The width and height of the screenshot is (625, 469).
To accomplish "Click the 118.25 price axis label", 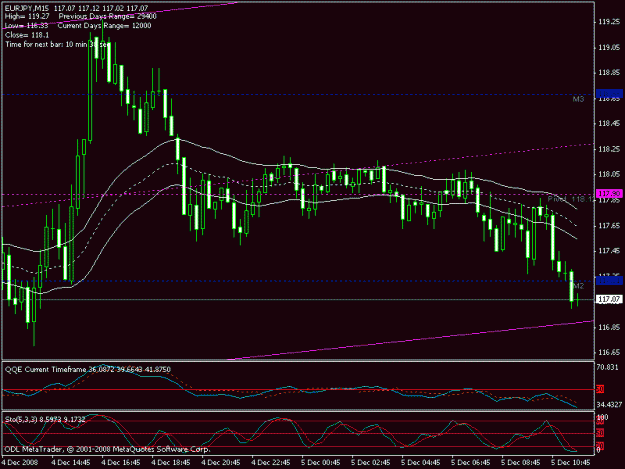I will coord(609,149).
